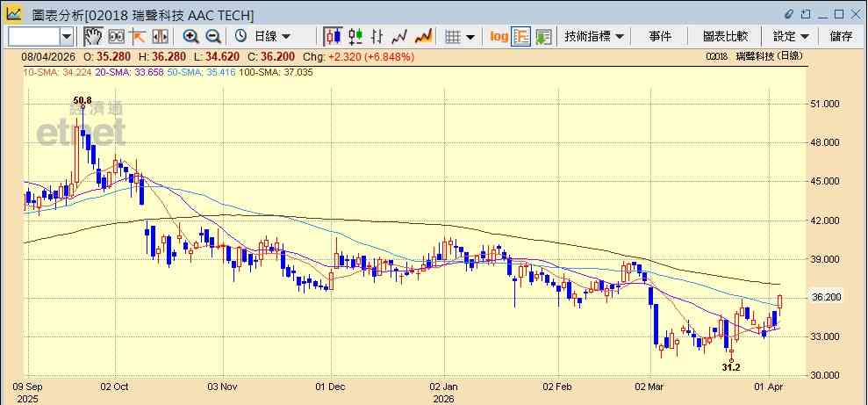Click the 31.2 low price marker
This screenshot has width=868, height=405.
click(x=731, y=366)
